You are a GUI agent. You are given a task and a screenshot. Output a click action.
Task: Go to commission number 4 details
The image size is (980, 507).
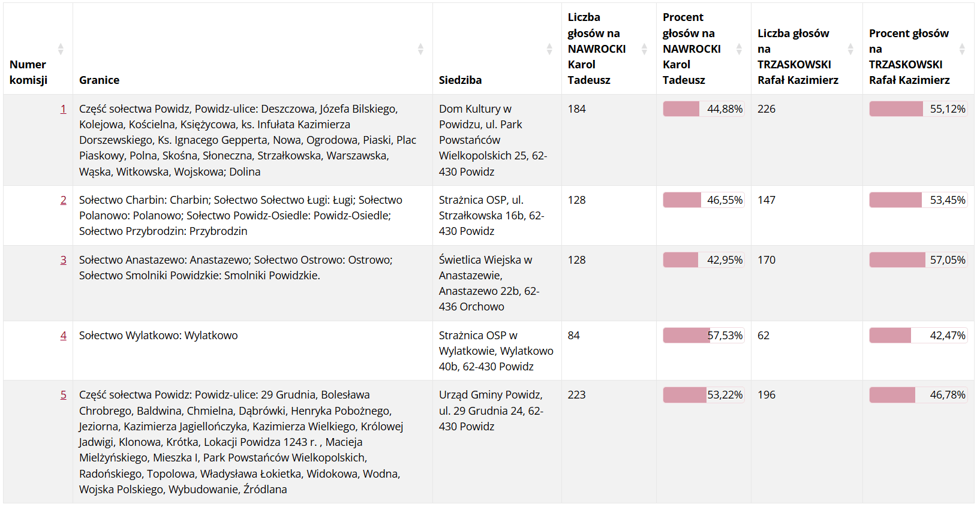(63, 336)
